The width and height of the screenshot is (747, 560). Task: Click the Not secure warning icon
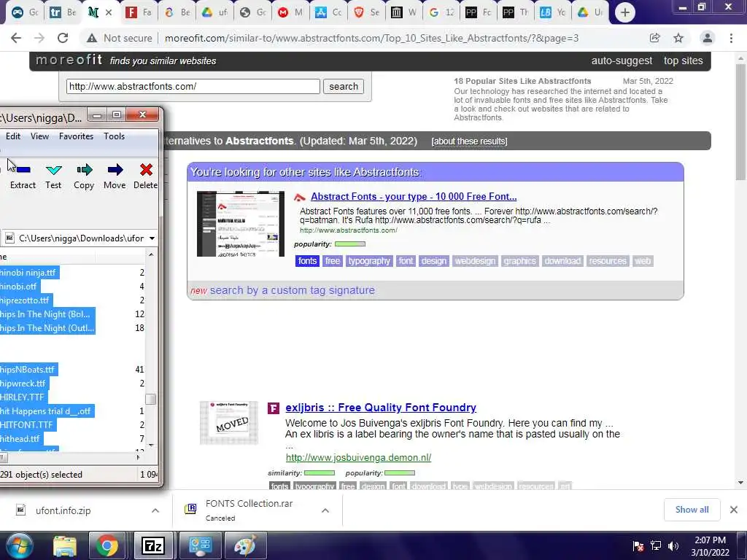(92, 38)
